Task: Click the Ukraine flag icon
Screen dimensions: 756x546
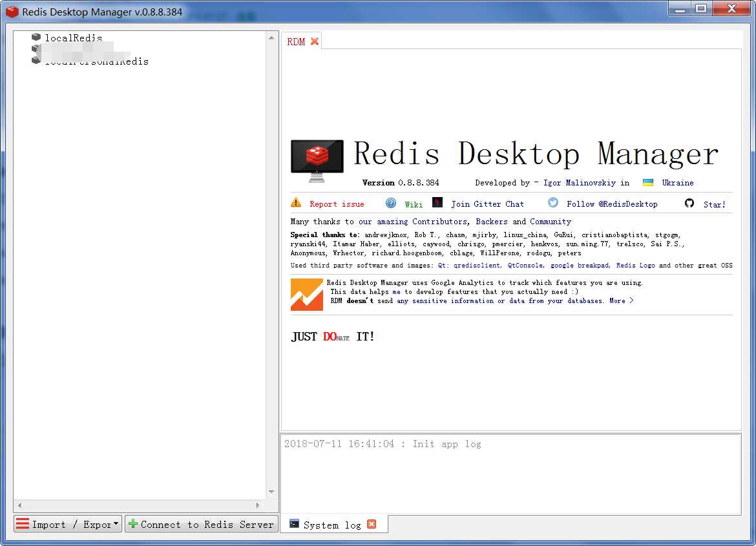Action: [648, 182]
